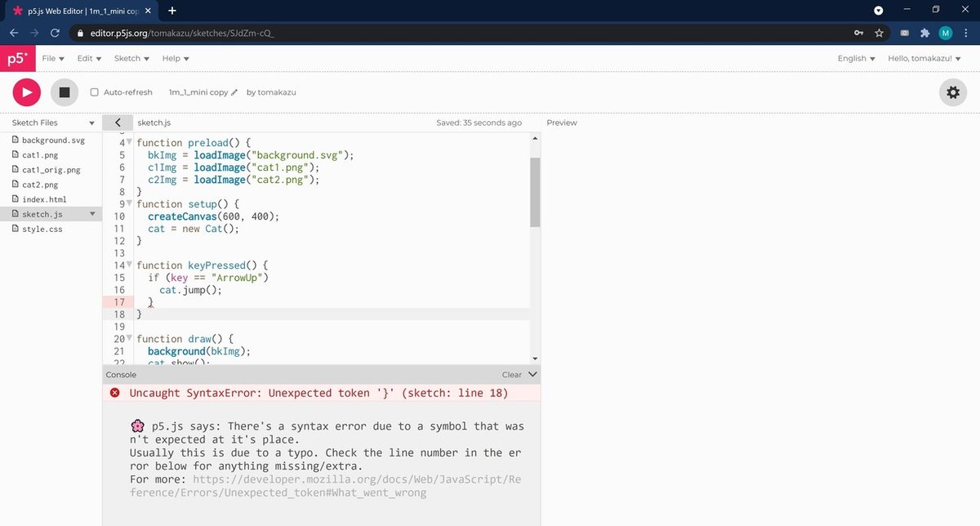Open the browser profile avatar M

946,33
